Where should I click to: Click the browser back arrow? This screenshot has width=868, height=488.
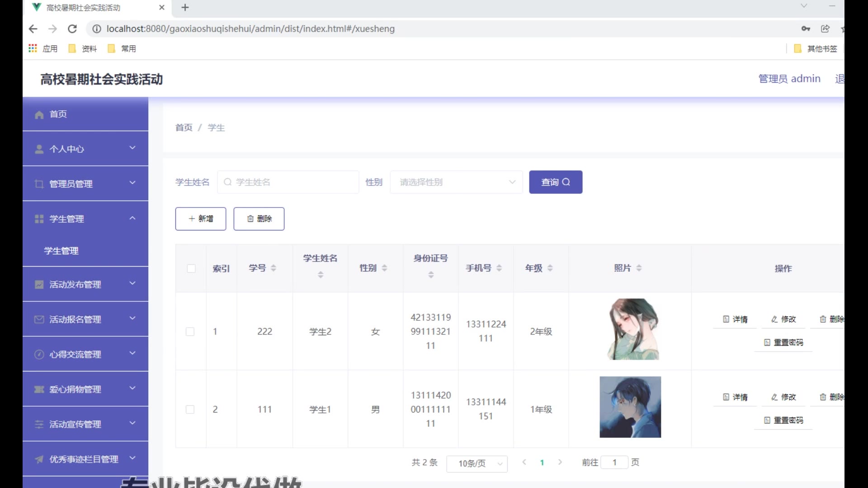33,29
